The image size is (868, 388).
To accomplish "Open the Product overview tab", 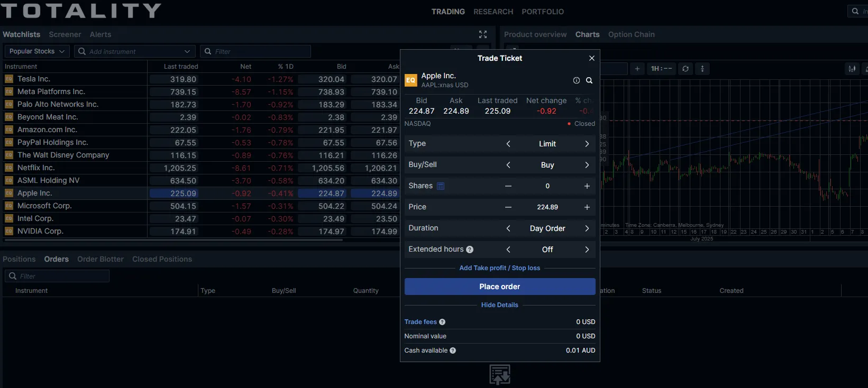I will 535,34.
